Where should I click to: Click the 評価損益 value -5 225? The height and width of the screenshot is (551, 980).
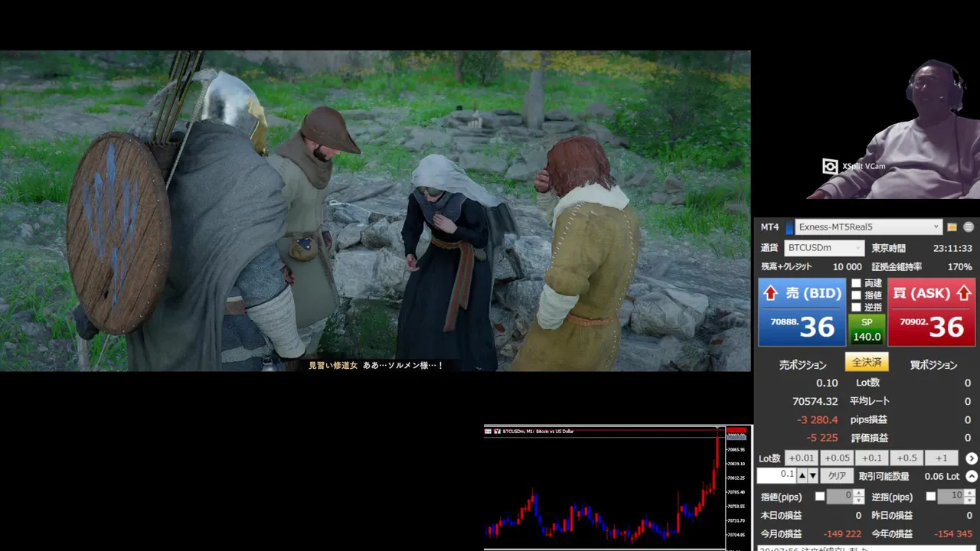pyautogui.click(x=822, y=438)
